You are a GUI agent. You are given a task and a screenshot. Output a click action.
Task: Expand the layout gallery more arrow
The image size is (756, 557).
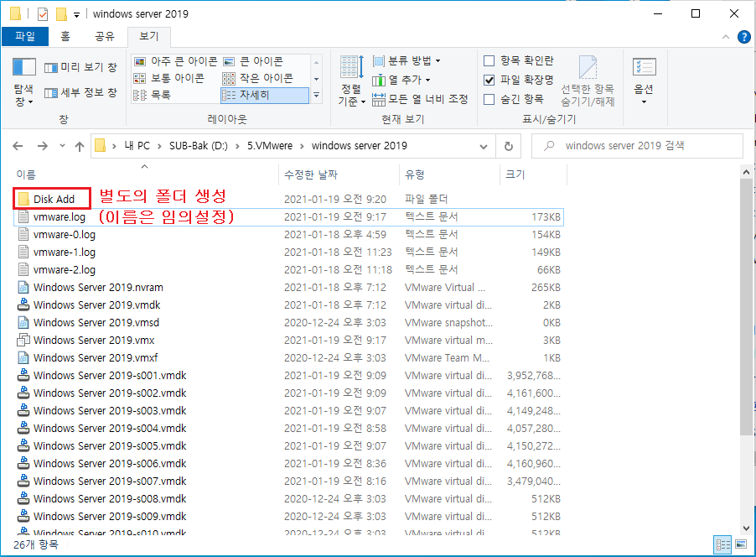click(x=316, y=95)
